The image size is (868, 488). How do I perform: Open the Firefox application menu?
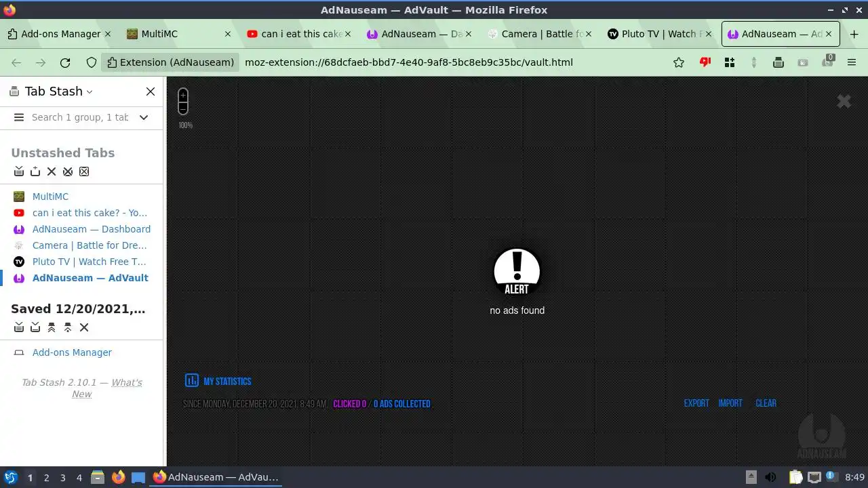852,62
